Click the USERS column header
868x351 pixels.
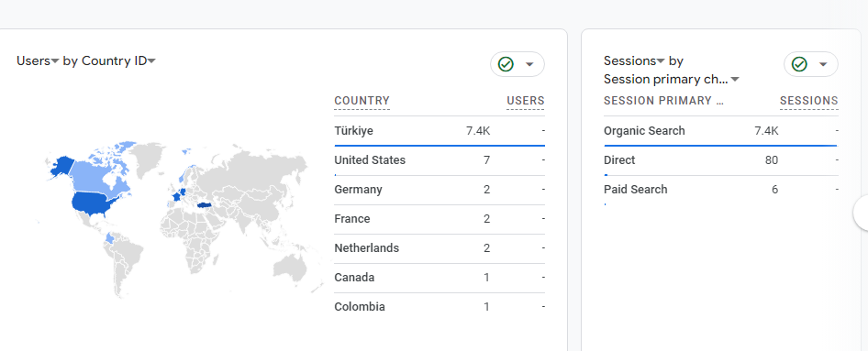click(526, 101)
